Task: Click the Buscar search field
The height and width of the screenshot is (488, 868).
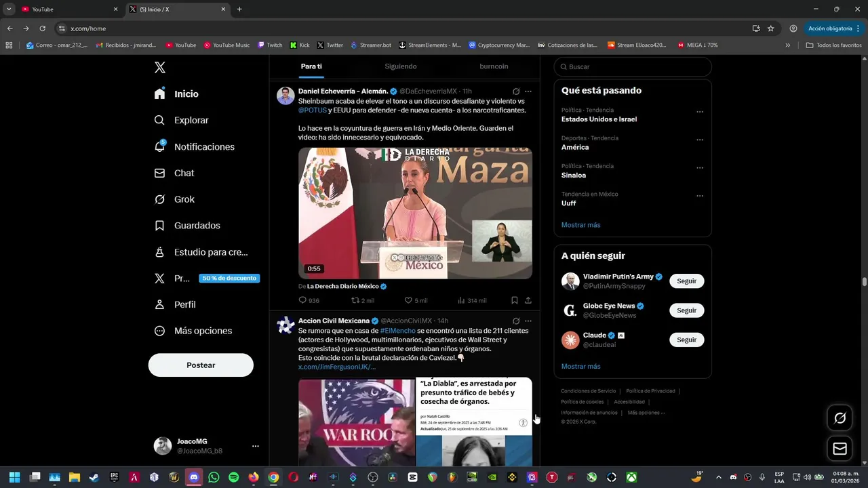Action: [x=633, y=67]
